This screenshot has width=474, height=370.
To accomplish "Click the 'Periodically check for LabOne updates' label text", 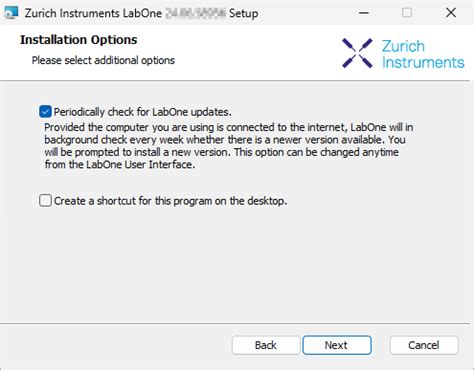I will pyautogui.click(x=143, y=112).
